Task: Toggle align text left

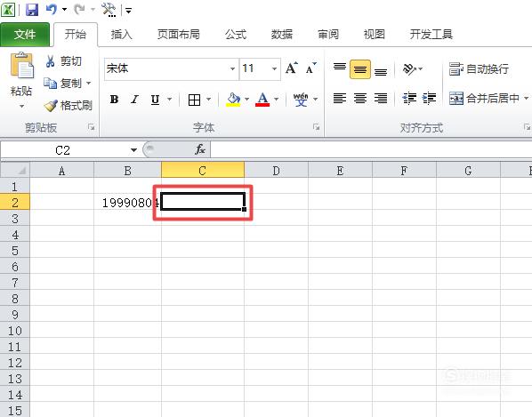Action: coord(340,99)
